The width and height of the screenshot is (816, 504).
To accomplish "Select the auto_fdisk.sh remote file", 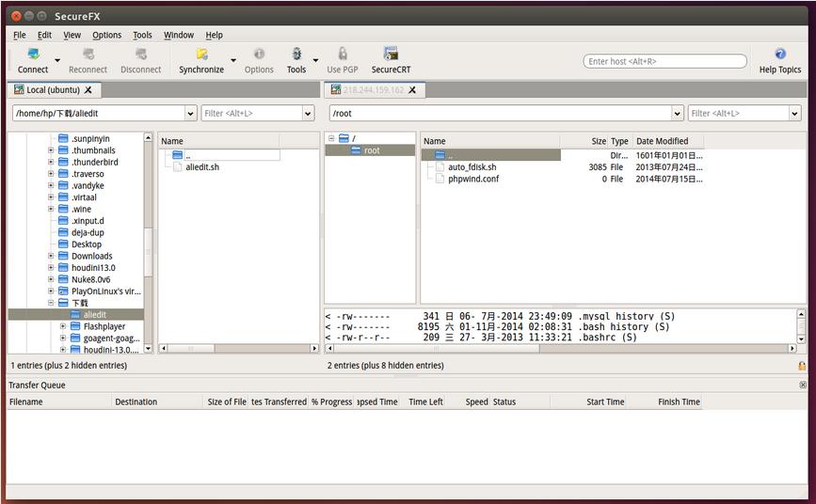I will 472,166.
